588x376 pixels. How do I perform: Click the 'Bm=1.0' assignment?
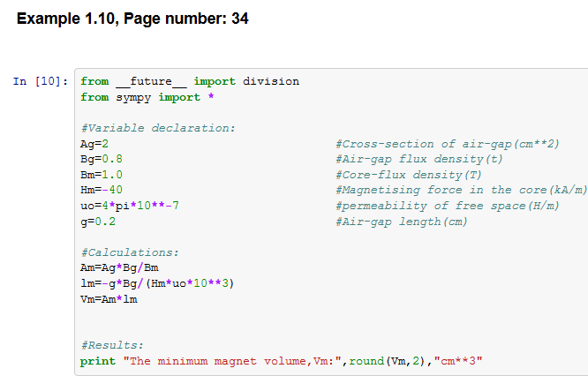point(101,175)
